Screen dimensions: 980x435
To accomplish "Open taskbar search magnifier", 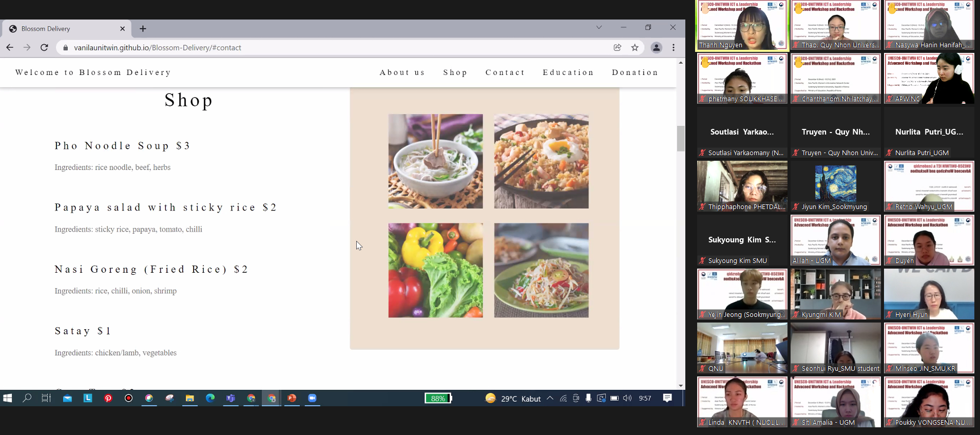I will click(x=27, y=398).
